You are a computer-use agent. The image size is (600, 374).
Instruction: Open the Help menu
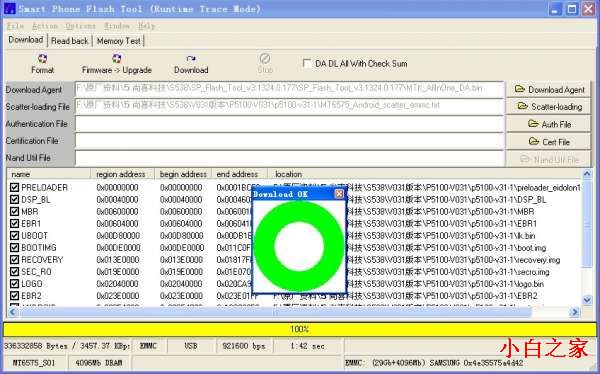pos(146,26)
